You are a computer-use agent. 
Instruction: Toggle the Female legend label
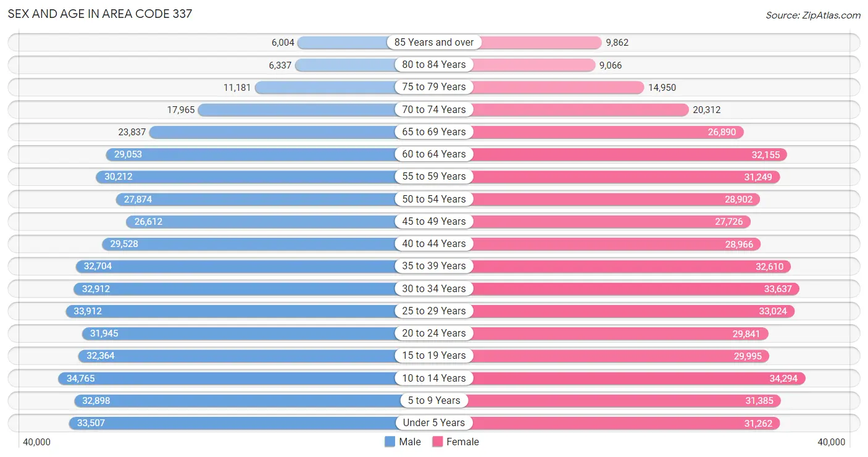coord(463,442)
